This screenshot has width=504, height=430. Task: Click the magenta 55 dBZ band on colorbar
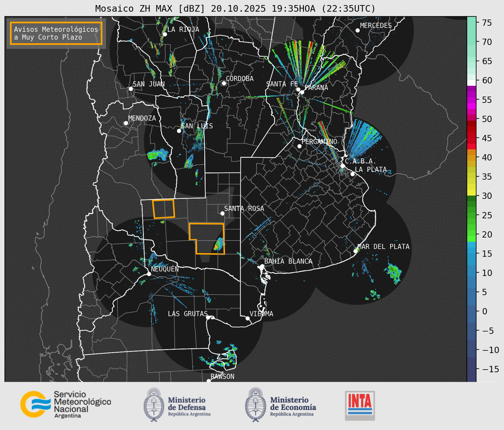point(471,100)
